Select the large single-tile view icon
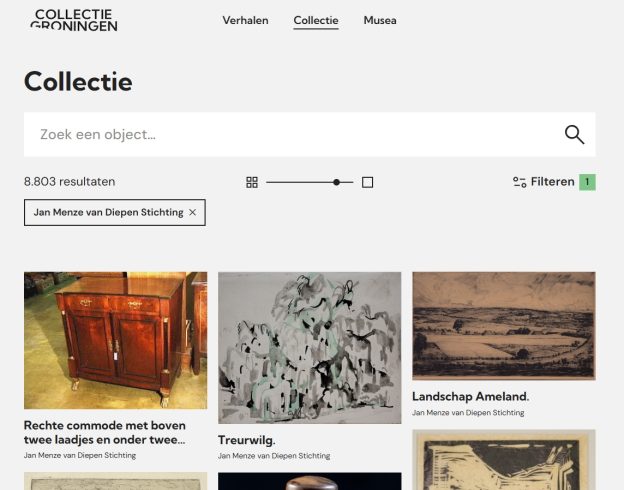The image size is (624, 490). [367, 182]
